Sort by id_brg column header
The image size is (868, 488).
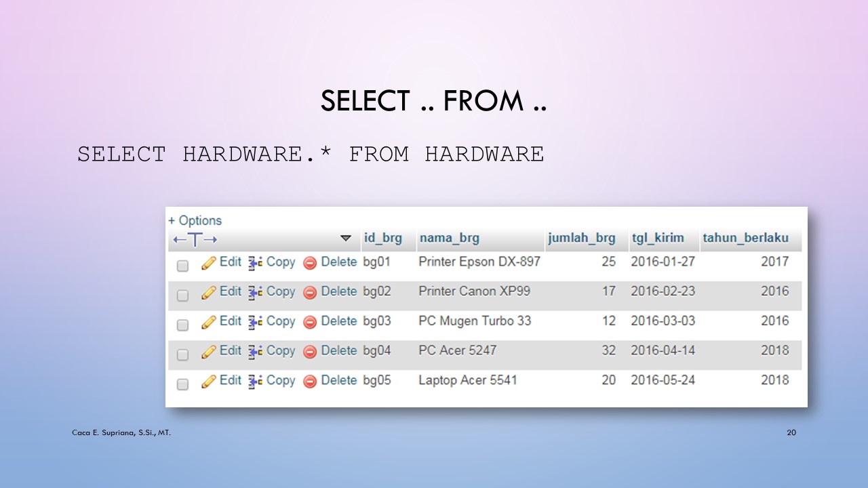[x=383, y=238]
